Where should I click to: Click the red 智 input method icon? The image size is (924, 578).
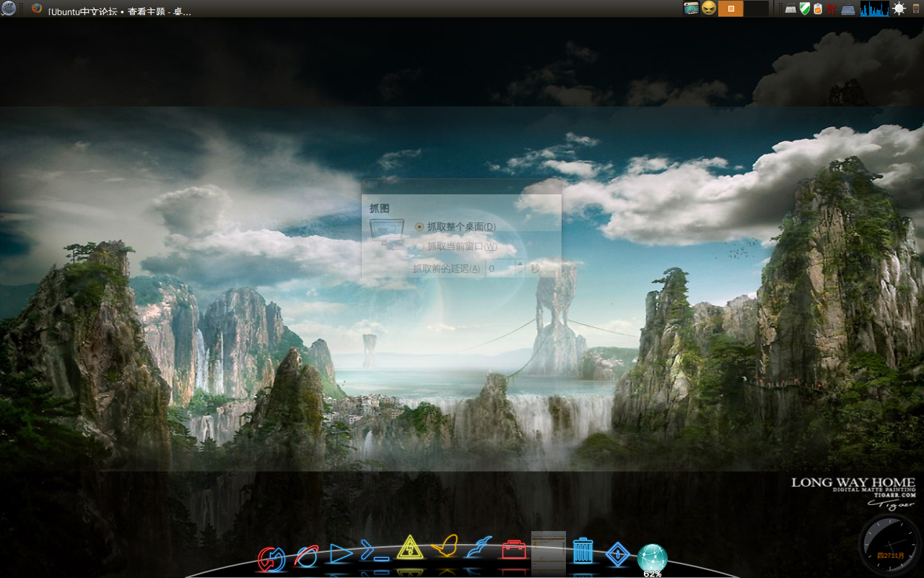(x=832, y=9)
